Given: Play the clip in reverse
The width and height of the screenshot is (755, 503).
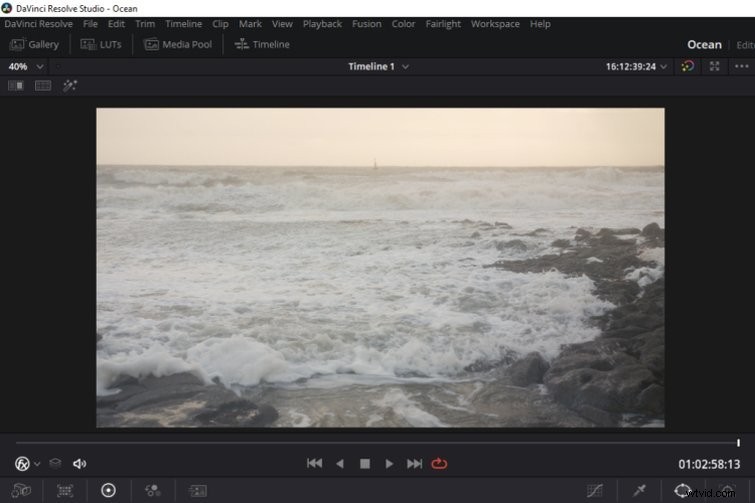Looking at the screenshot, I should coord(340,464).
